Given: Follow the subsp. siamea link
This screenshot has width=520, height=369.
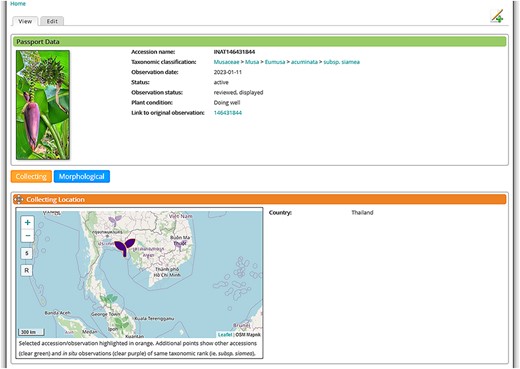Looking at the screenshot, I should click(341, 62).
